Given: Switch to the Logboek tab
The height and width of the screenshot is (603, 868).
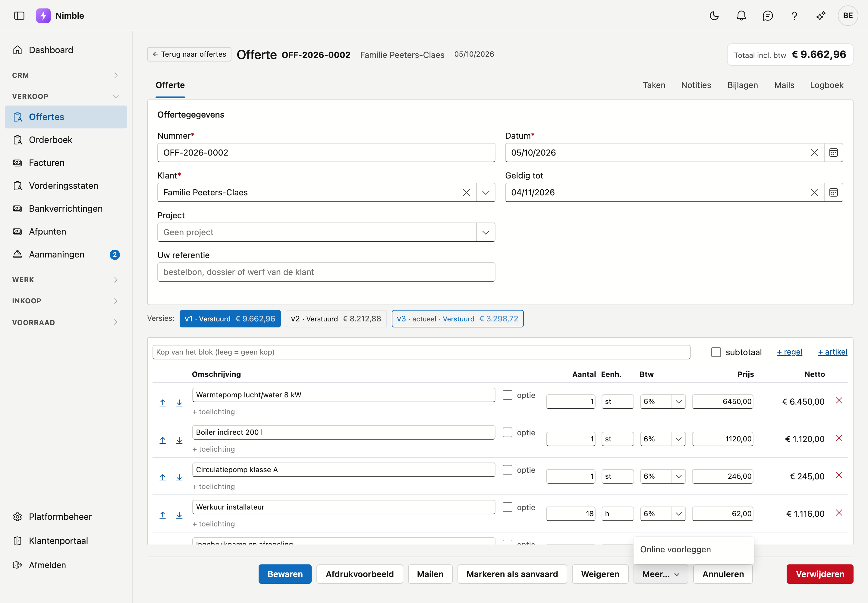Looking at the screenshot, I should [826, 85].
